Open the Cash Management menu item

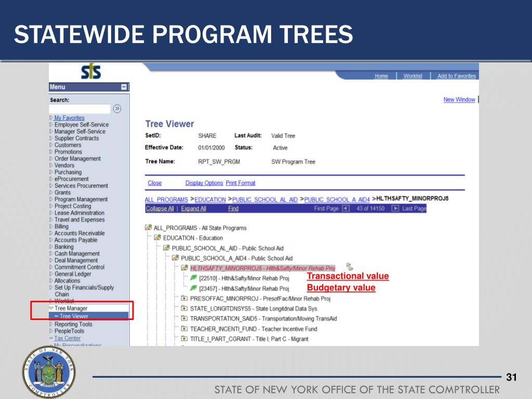point(77,254)
